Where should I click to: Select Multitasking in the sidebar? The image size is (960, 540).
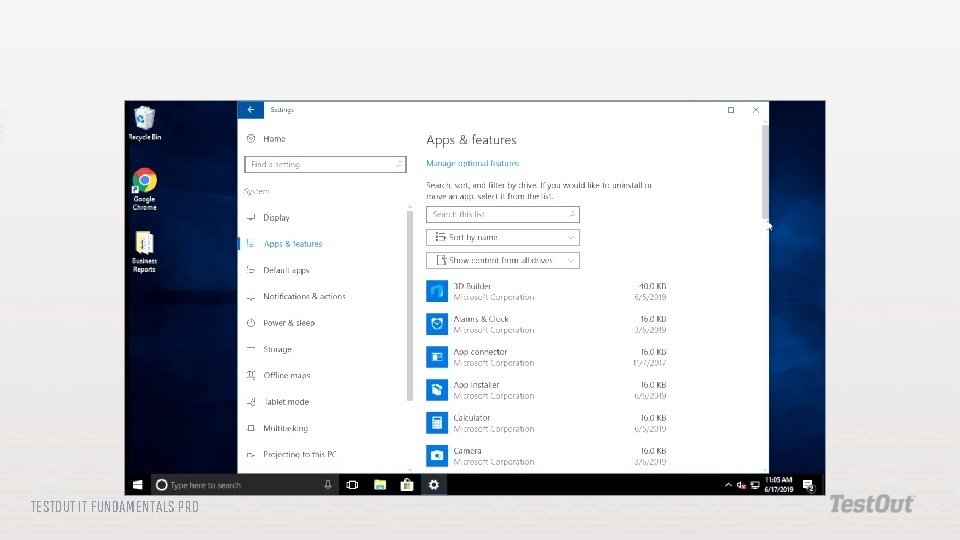coord(285,428)
